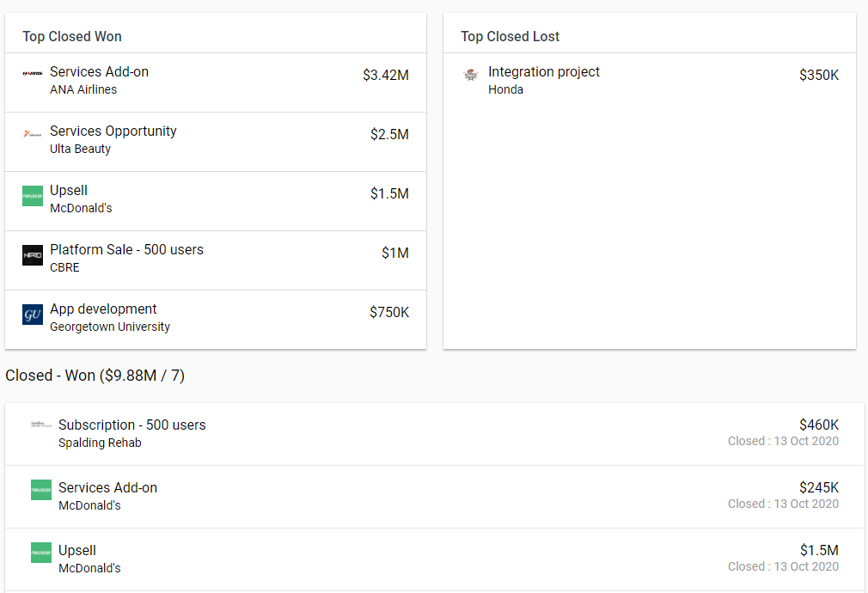Open the App development opportunity
The height and width of the screenshot is (593, 868).
[103, 309]
